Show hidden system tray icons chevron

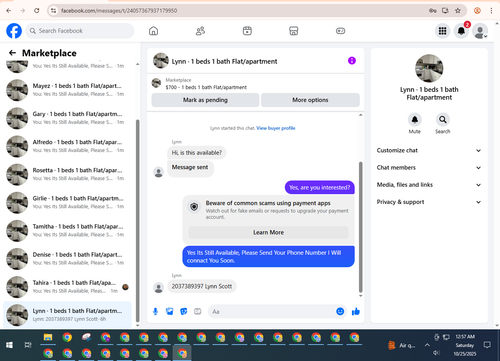click(427, 345)
